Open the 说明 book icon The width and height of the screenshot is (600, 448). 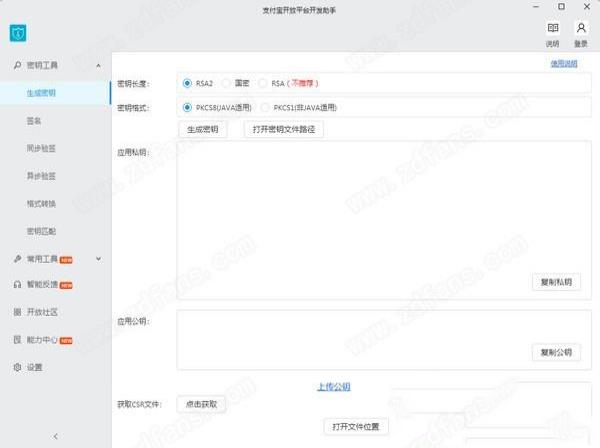[x=553, y=28]
